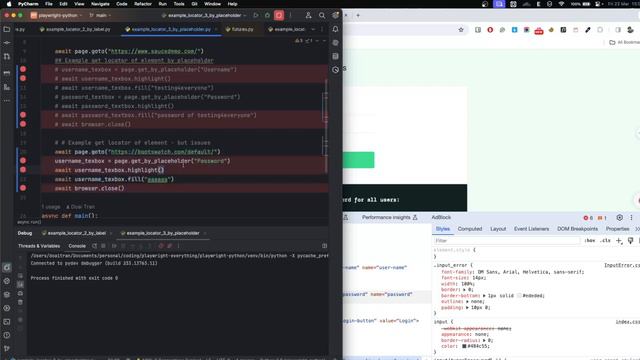
Task: Follow the bootswatch.com/default URL in code
Action: [x=163, y=151]
